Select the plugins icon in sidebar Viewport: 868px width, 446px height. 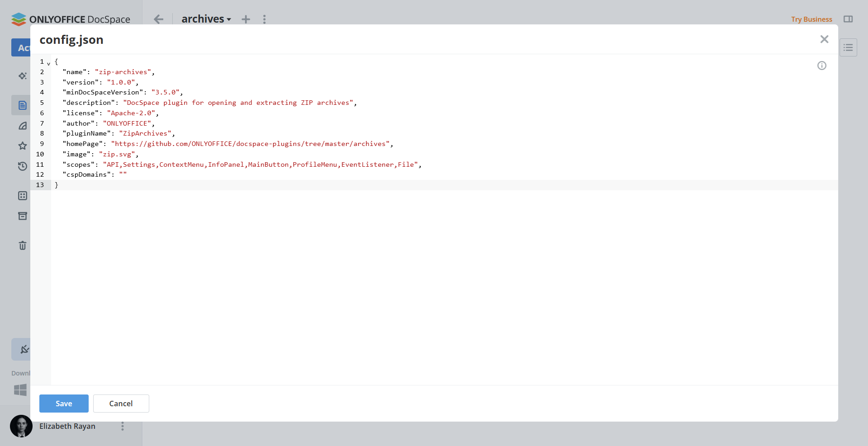[x=25, y=349]
